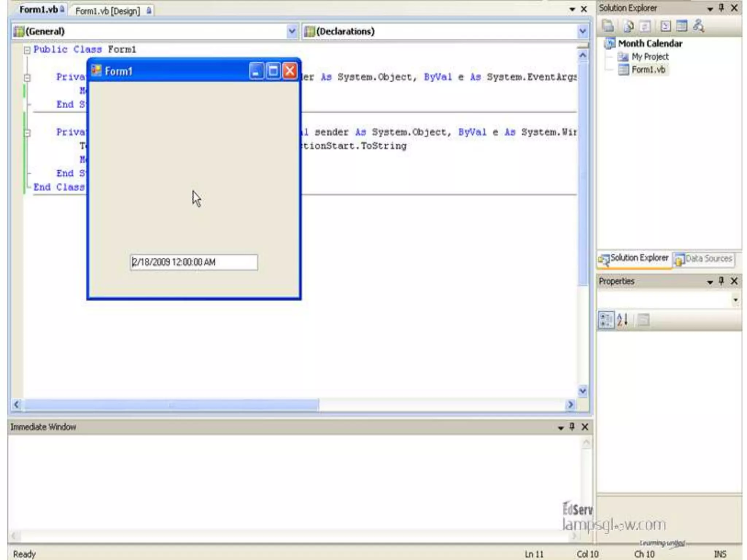Toggle auto-hide pin on Solution Explorer
The image size is (747, 560).
[721, 8]
